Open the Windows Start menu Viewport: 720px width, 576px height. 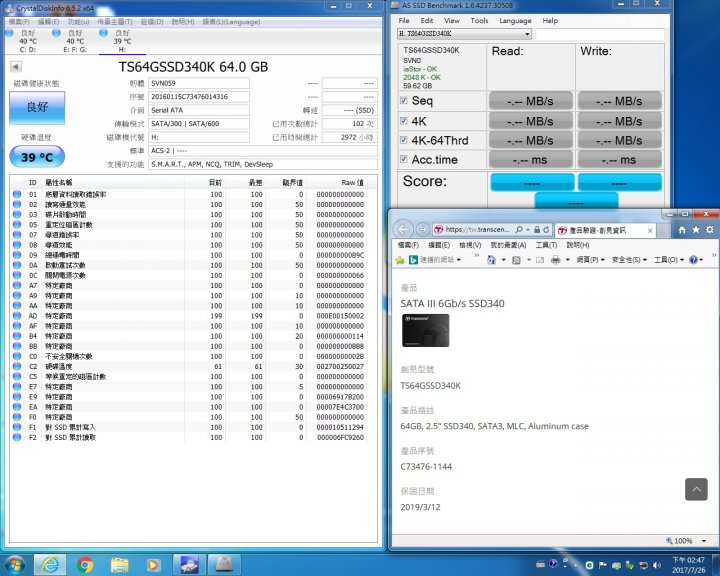click(x=15, y=565)
